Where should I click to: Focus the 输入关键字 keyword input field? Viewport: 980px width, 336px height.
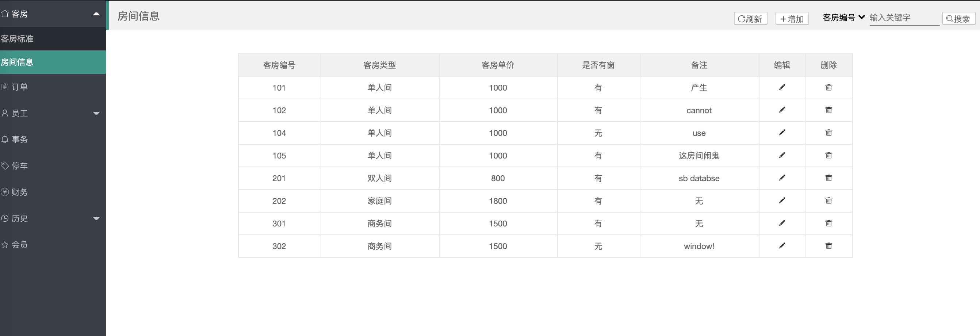tap(904, 18)
